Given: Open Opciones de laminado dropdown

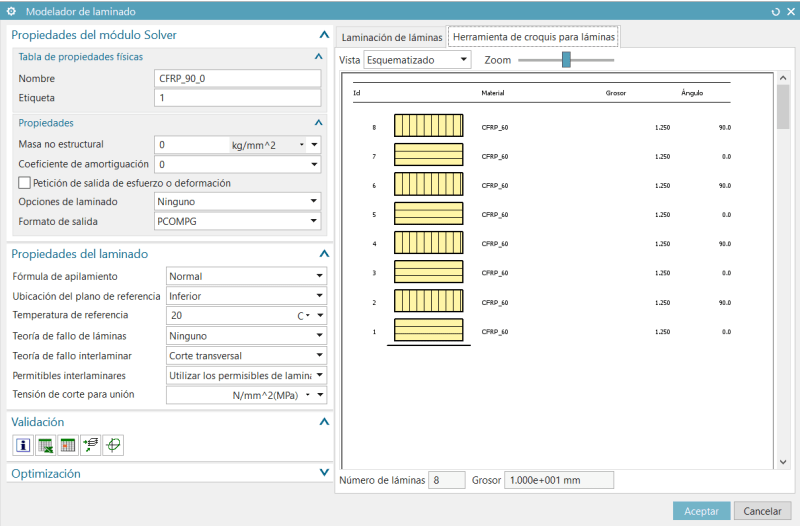Looking at the screenshot, I should (314, 201).
